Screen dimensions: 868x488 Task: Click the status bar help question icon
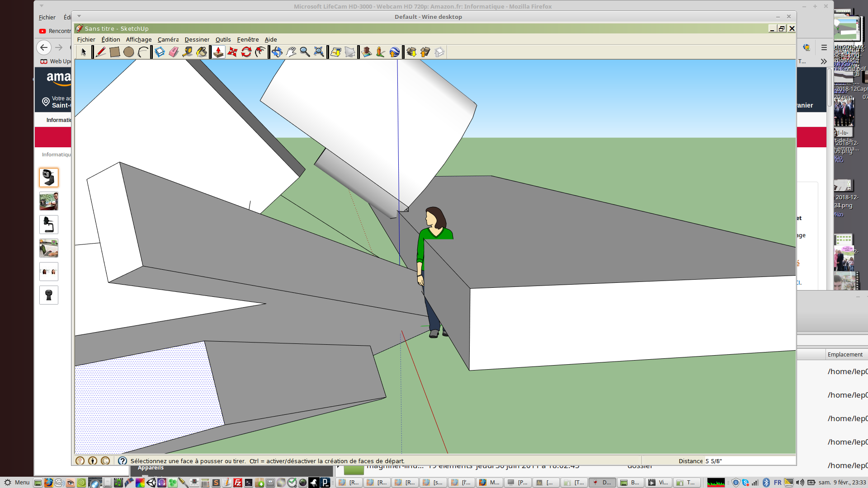(x=123, y=461)
